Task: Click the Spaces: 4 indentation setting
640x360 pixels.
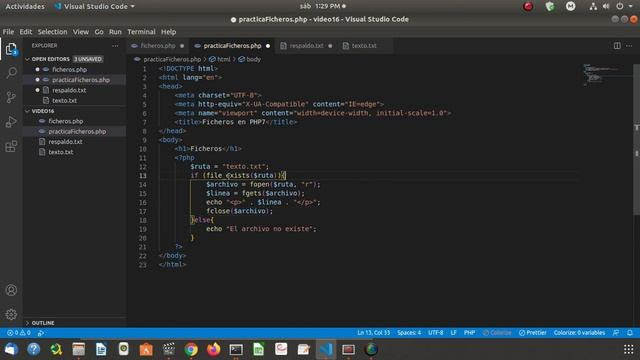Action: (409, 333)
